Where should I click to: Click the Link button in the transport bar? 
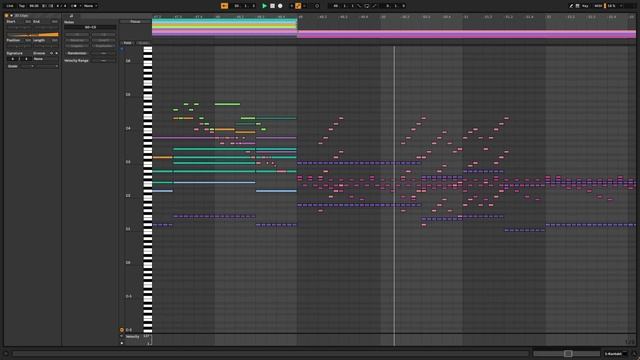coord(10,6)
